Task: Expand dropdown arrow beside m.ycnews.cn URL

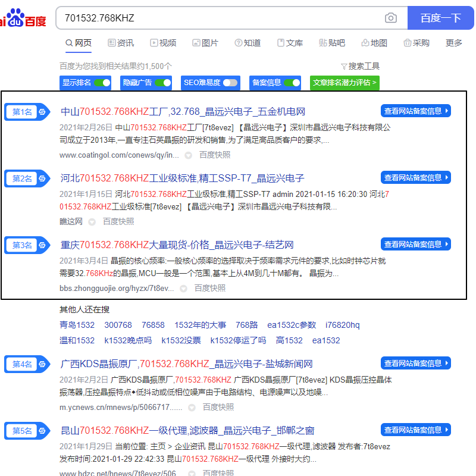Action: pos(192,408)
